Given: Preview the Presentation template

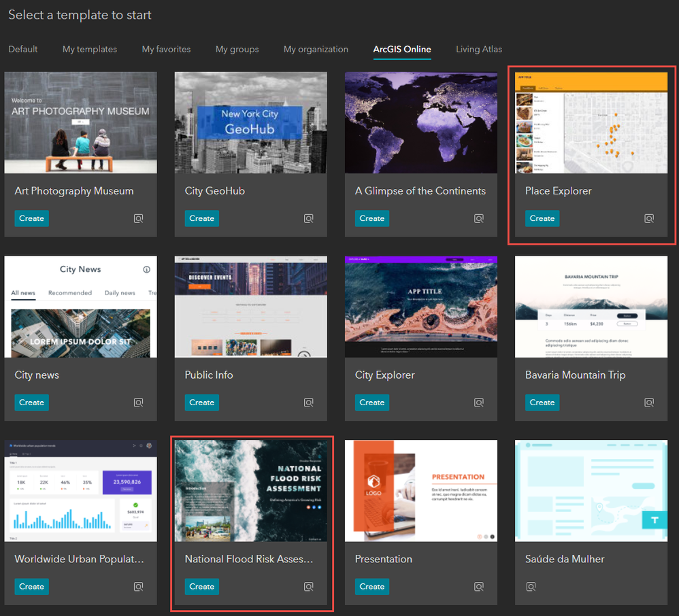Looking at the screenshot, I should click(x=478, y=587).
